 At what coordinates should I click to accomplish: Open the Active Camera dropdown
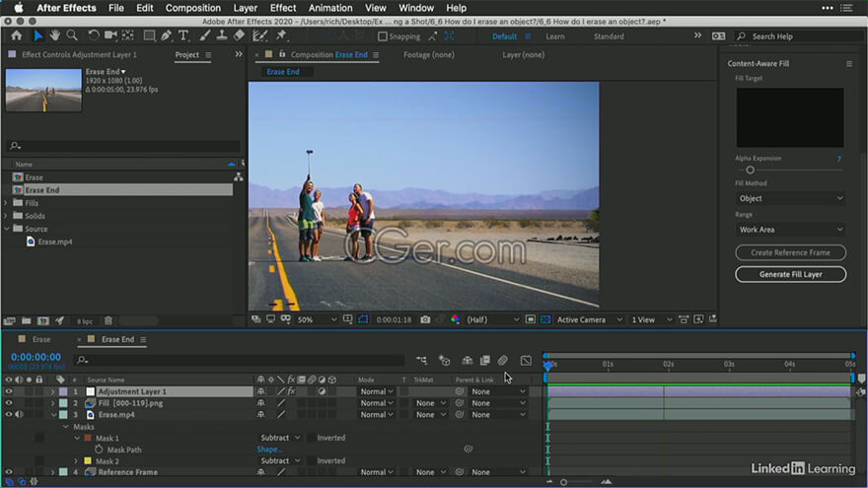pyautogui.click(x=589, y=319)
